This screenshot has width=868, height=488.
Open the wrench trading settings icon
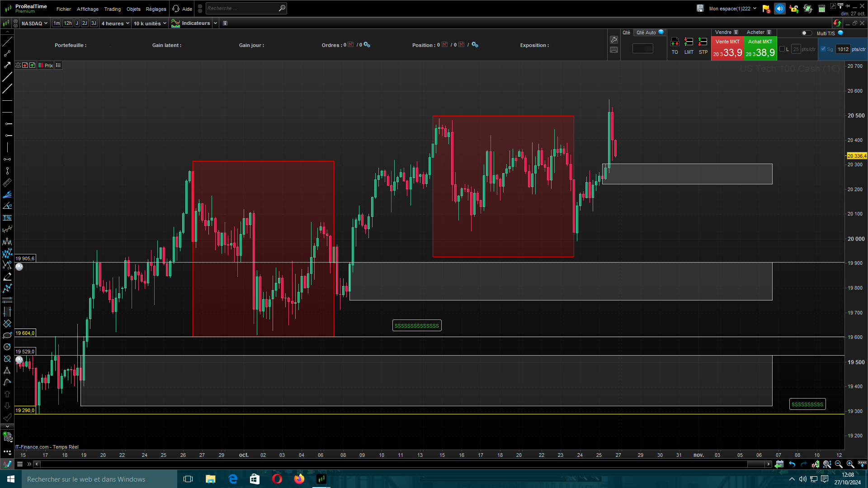coord(613,40)
